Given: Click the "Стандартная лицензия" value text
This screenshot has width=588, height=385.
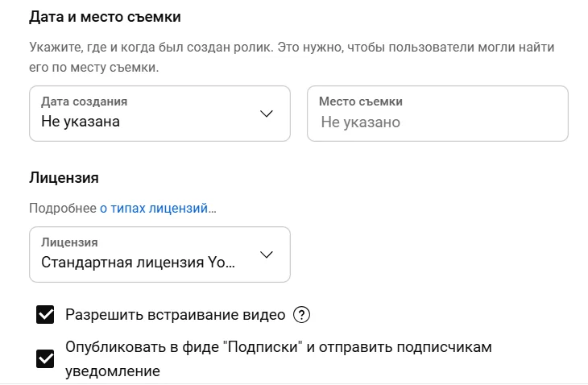Looking at the screenshot, I should [x=138, y=263].
